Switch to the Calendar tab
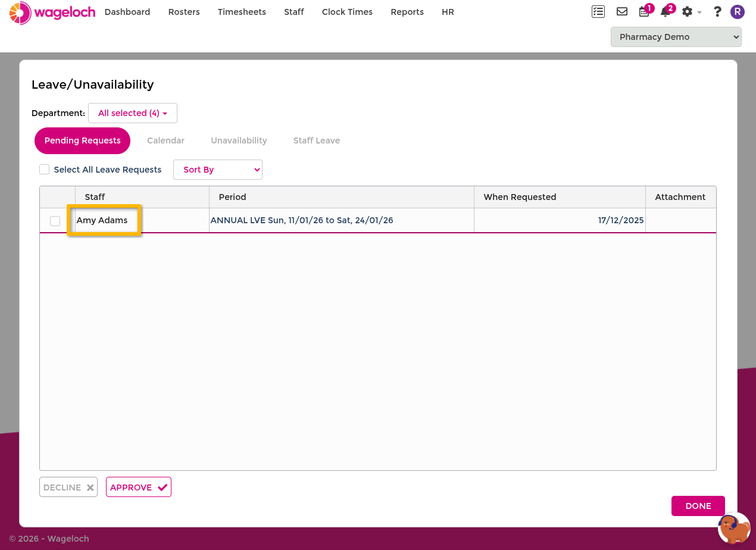This screenshot has height=550, width=756. [x=165, y=140]
